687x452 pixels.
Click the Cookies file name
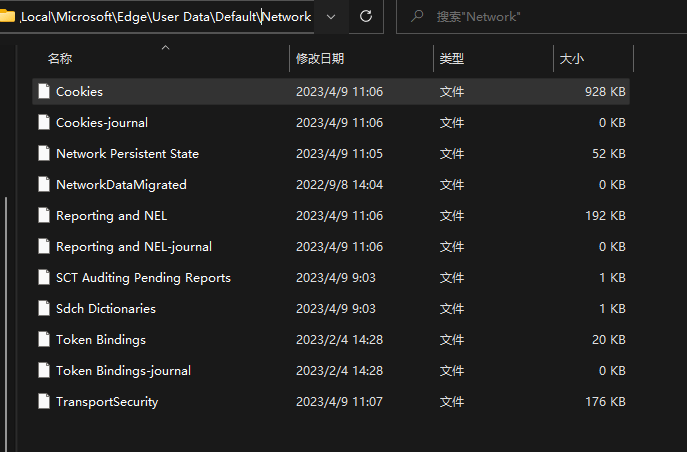79,92
